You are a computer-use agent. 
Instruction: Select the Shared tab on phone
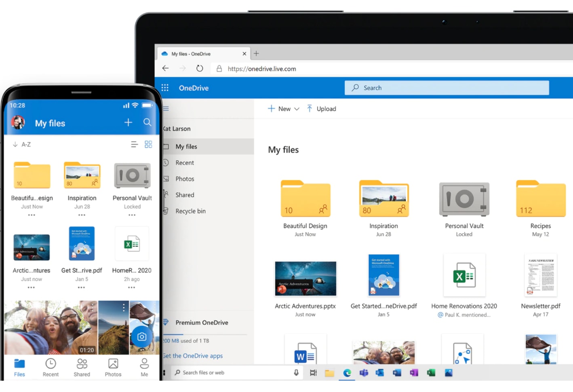(x=82, y=367)
